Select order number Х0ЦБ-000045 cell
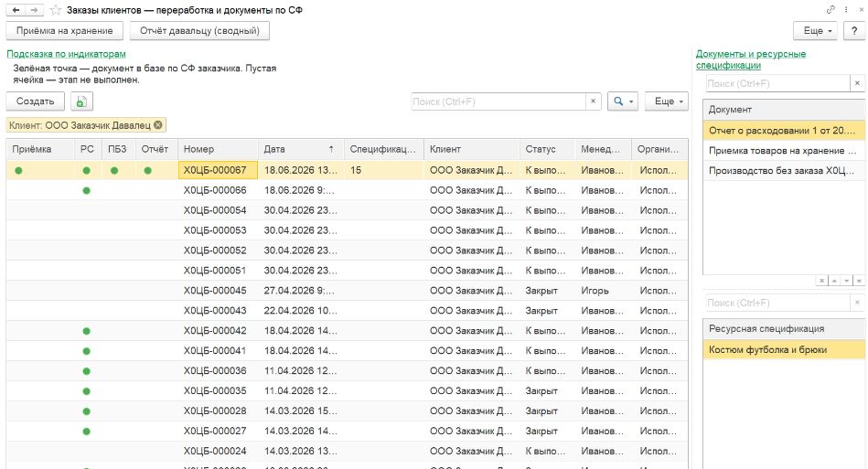 pyautogui.click(x=218, y=291)
